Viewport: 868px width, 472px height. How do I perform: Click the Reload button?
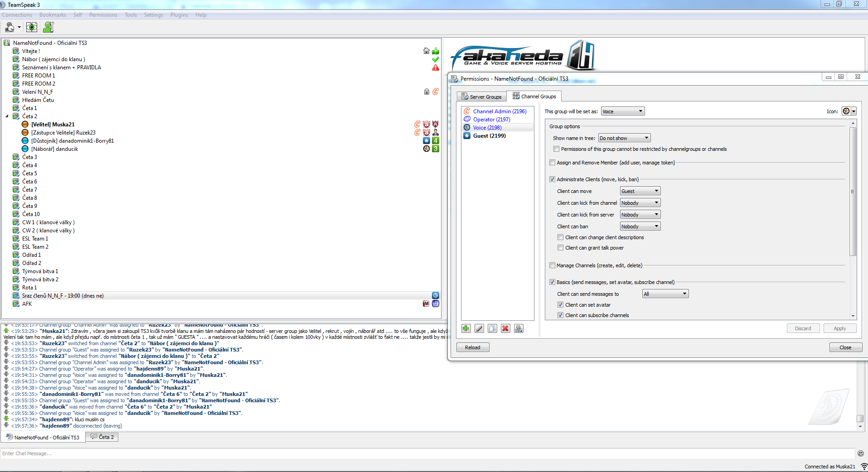(x=472, y=347)
